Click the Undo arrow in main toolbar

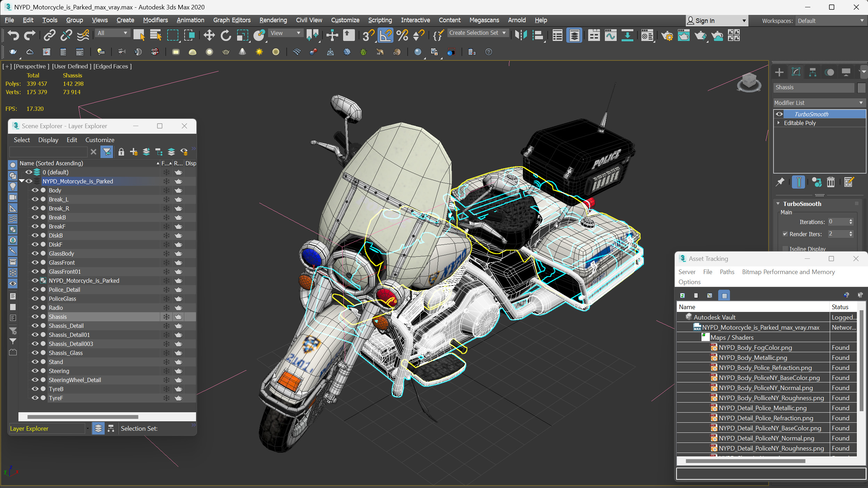coord(13,35)
